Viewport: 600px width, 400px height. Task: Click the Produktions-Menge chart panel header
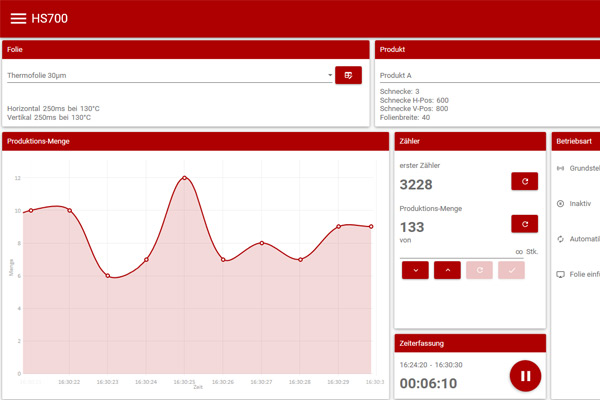point(196,141)
